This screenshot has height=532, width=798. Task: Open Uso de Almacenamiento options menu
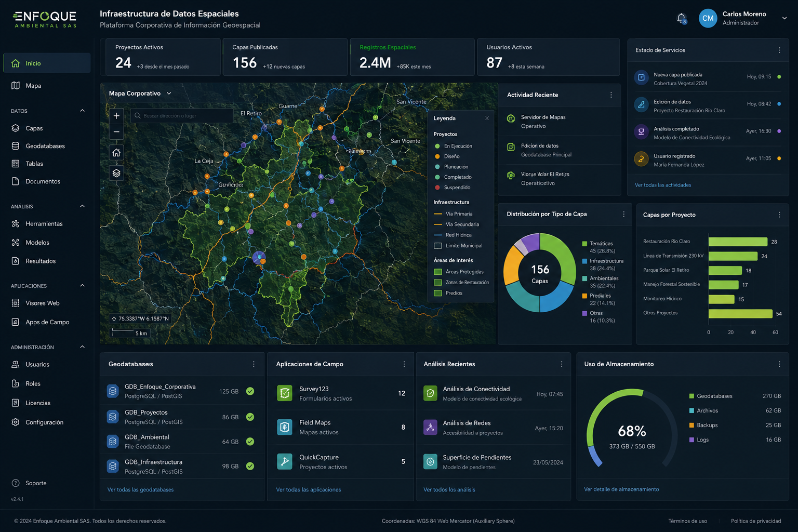tap(779, 364)
